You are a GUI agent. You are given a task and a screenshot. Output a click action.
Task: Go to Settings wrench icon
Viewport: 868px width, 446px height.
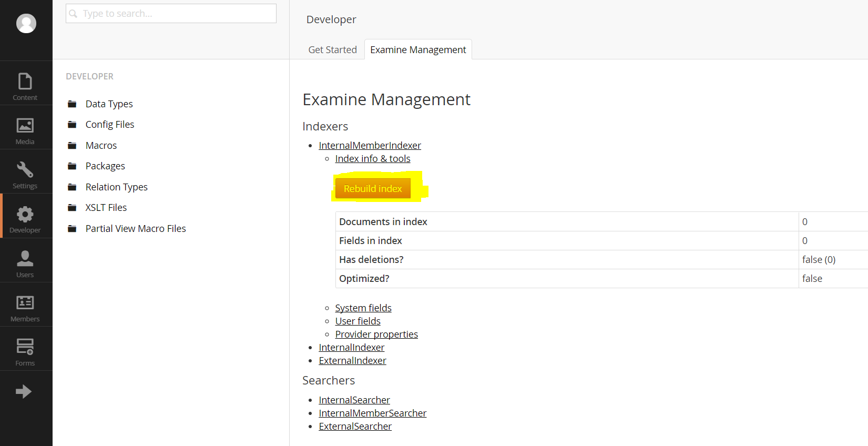[25, 171]
